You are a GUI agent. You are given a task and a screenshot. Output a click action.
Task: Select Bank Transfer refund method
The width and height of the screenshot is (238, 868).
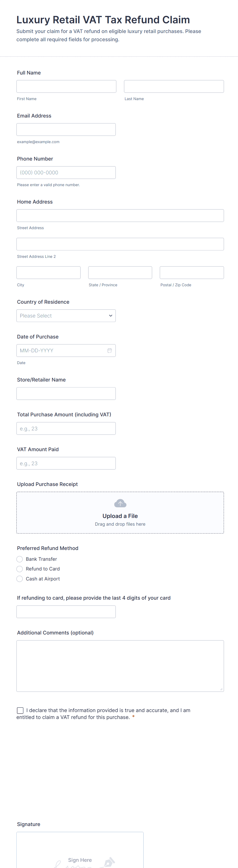tap(20, 559)
